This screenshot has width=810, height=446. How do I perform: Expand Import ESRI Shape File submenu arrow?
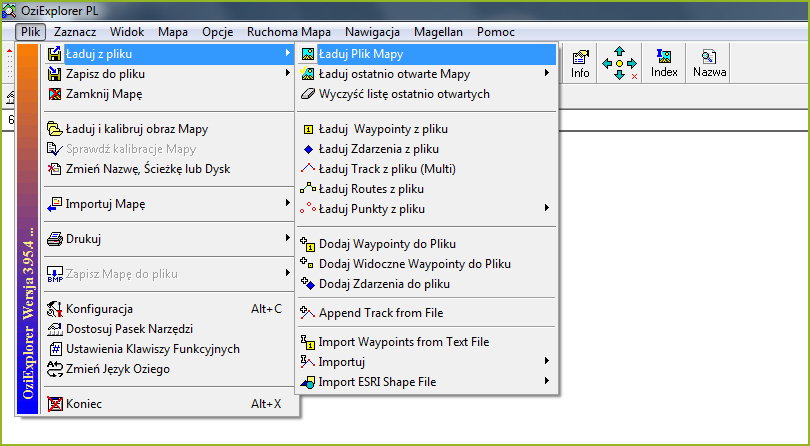tap(547, 381)
